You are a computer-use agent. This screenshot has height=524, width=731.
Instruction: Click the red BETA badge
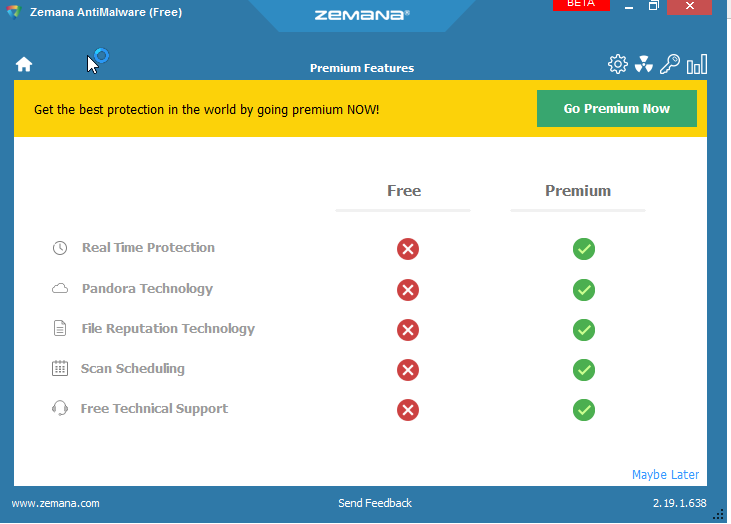[581, 5]
